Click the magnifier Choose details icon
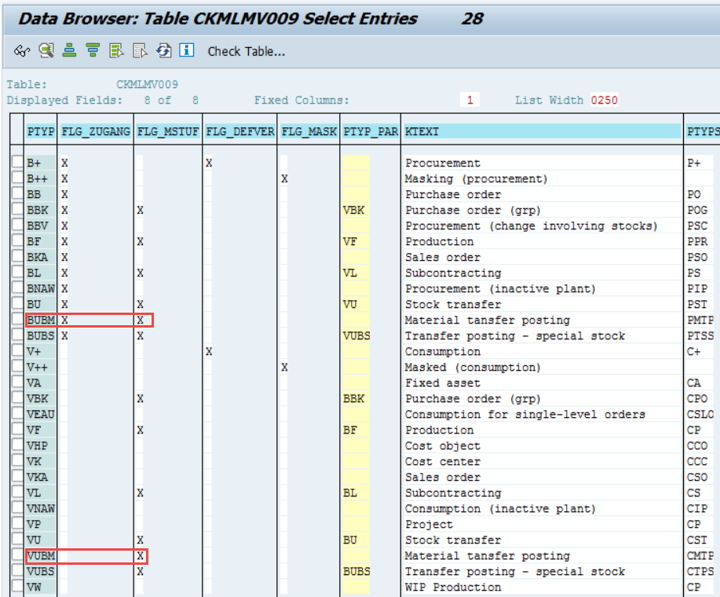The image size is (720, 597). pos(46,50)
